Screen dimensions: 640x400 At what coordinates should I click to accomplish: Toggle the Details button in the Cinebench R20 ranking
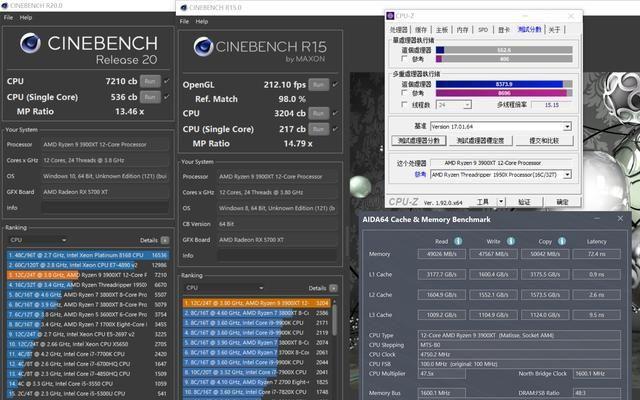(165, 240)
